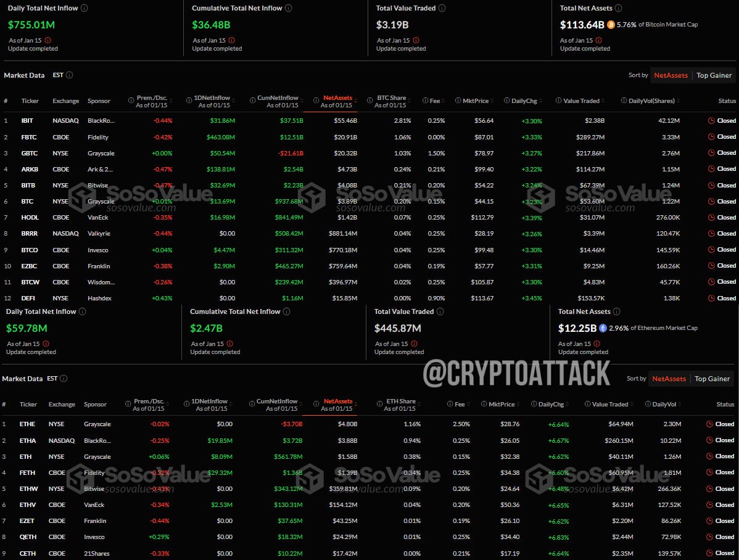The width and height of the screenshot is (739, 560).
Task: Select the HODL ticker
Action: tap(30, 217)
